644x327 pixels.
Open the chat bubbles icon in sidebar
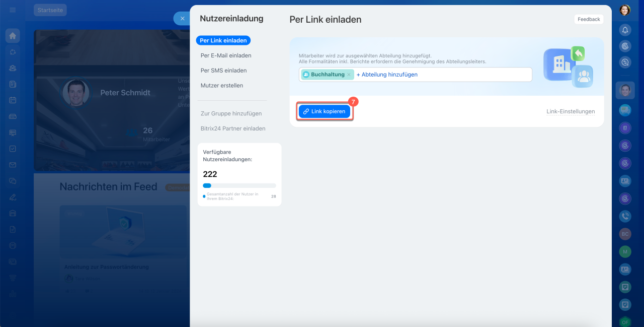(13, 181)
